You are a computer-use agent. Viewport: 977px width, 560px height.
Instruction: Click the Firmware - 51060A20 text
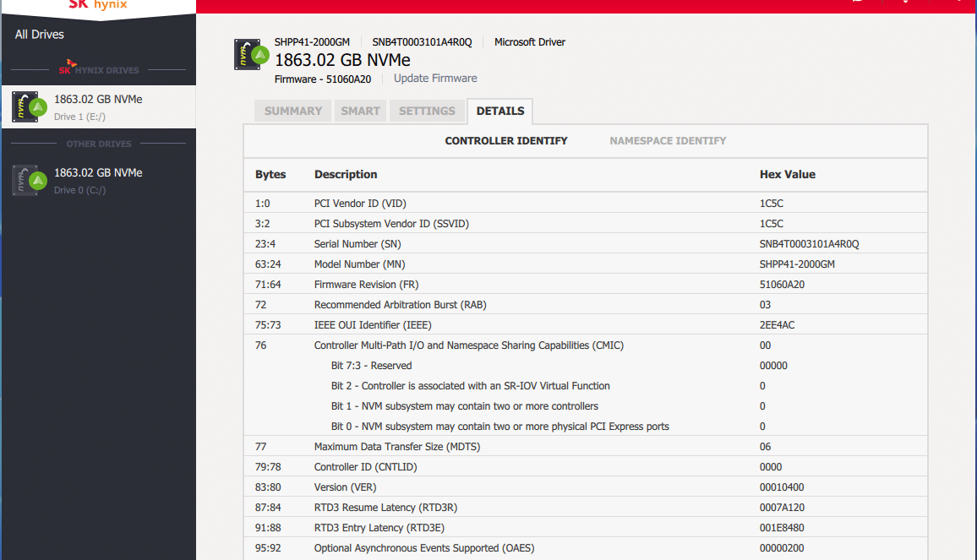pyautogui.click(x=323, y=79)
